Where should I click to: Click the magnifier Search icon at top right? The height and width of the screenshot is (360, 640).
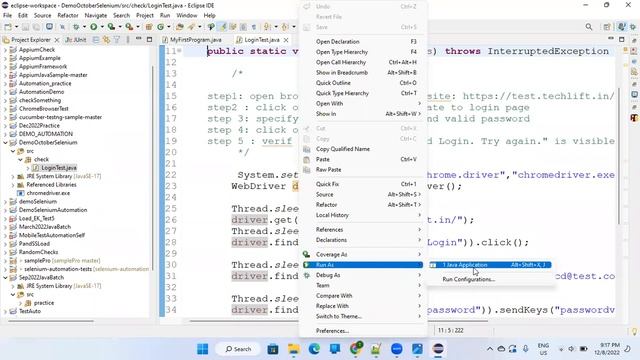coord(589,27)
